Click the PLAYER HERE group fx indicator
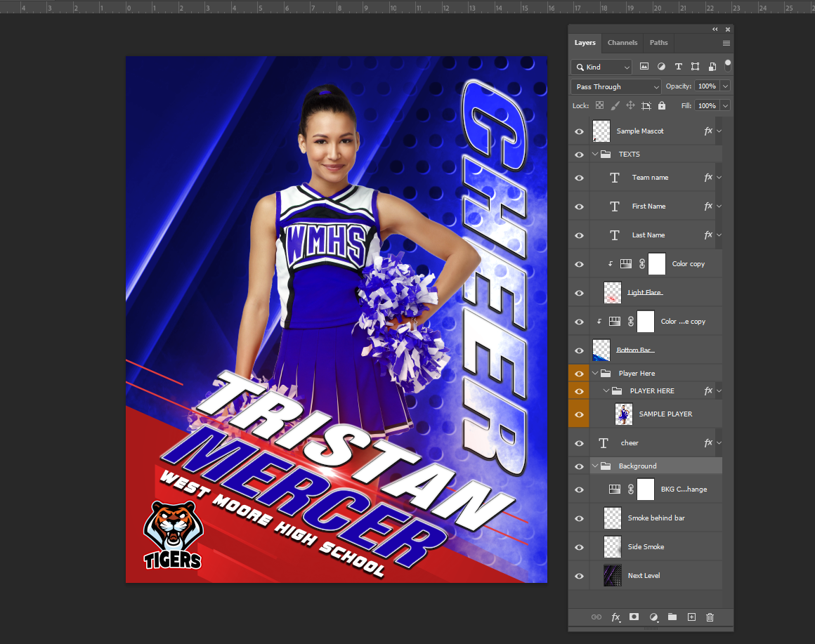815x644 pixels. click(x=708, y=390)
